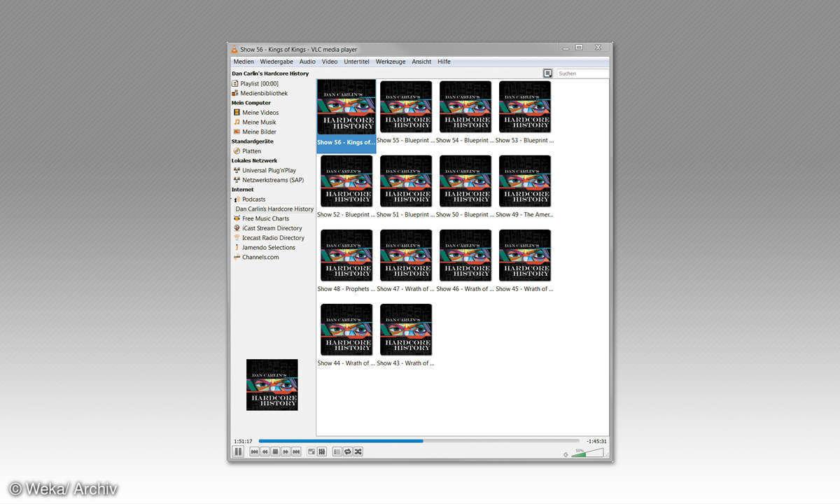This screenshot has width=840, height=504.
Task: Open the Ansicht menu
Action: [x=421, y=62]
